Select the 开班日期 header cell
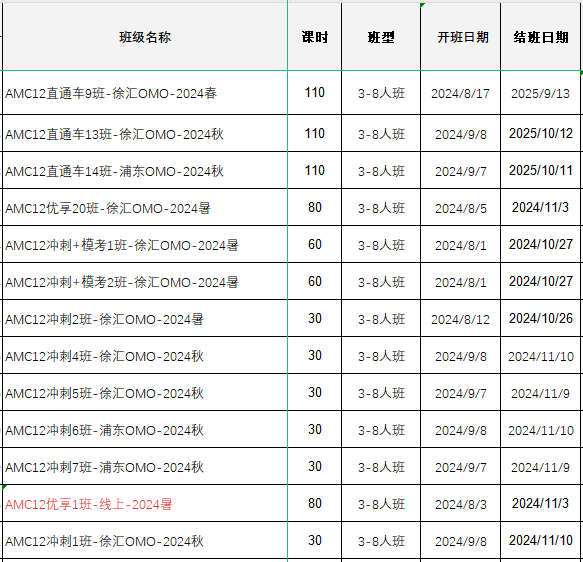583x562 pixels. point(461,37)
